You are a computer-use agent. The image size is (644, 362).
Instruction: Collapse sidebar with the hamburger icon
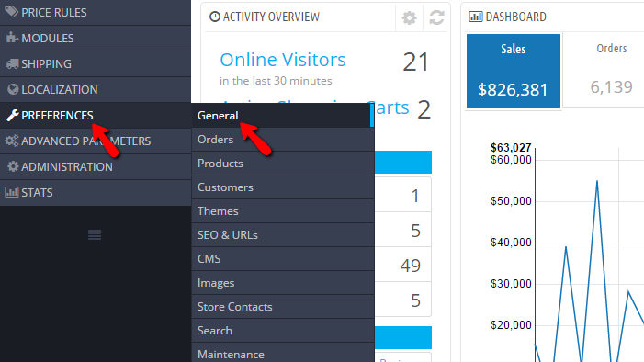(95, 234)
